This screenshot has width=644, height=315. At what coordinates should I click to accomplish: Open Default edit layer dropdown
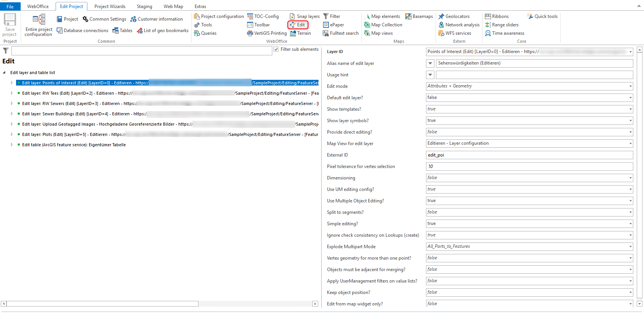point(530,98)
